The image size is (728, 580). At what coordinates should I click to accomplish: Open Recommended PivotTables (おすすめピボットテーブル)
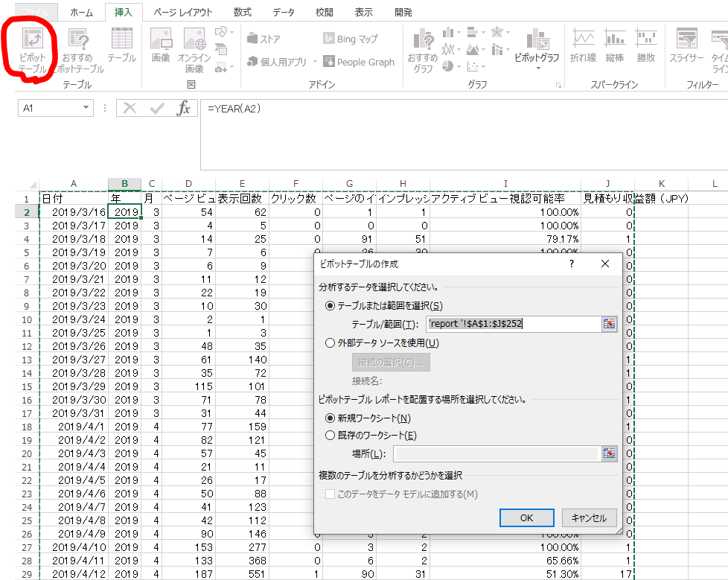coord(78,51)
